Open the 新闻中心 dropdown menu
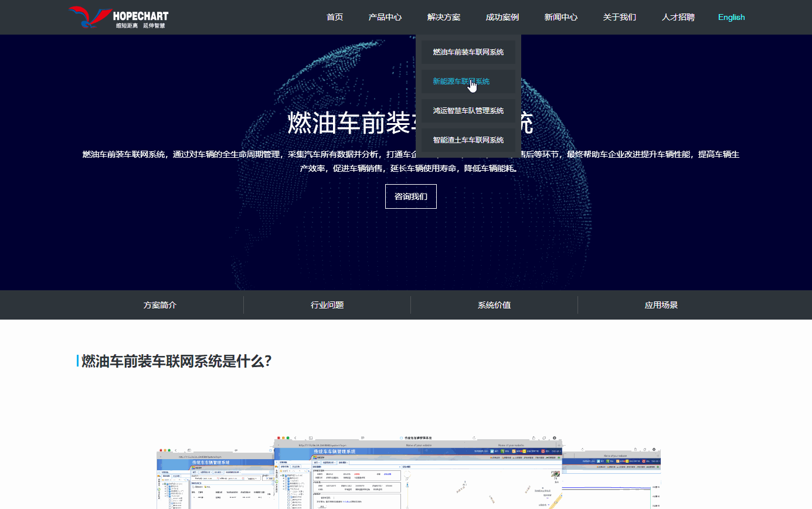 (x=560, y=17)
